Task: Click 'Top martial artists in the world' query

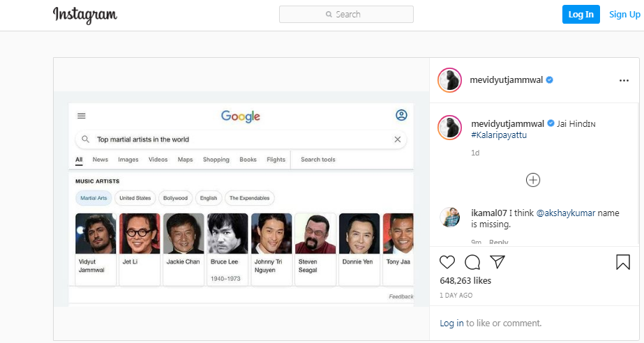Action: pyautogui.click(x=143, y=139)
